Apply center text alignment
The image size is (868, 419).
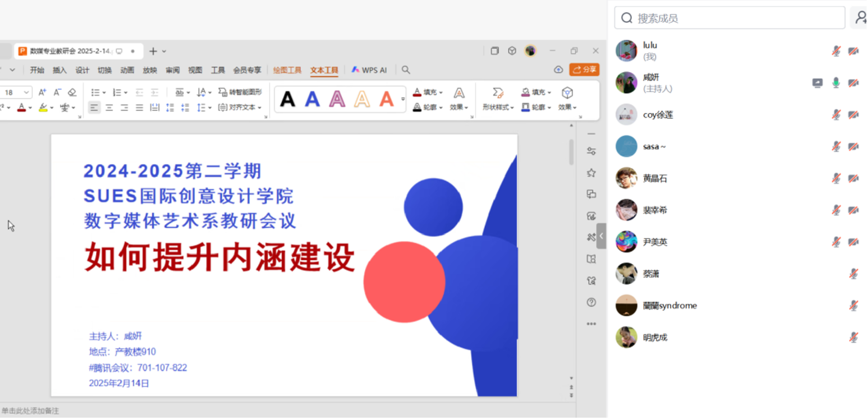click(109, 107)
